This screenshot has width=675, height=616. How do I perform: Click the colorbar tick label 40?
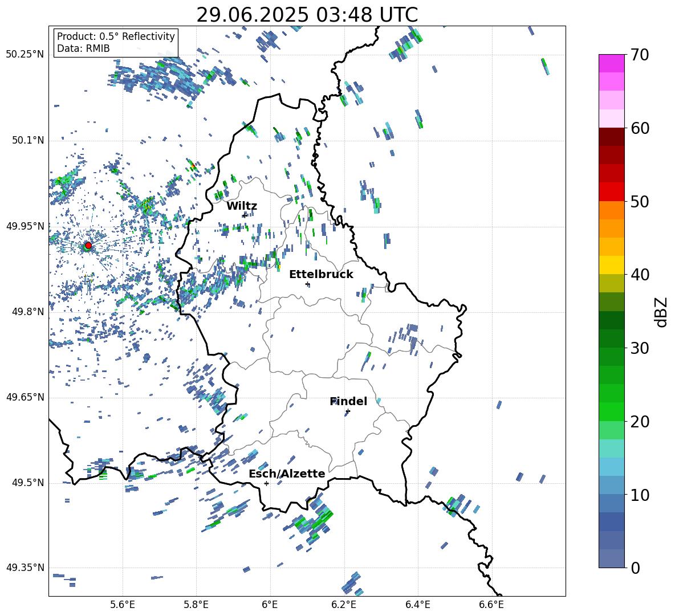point(640,275)
